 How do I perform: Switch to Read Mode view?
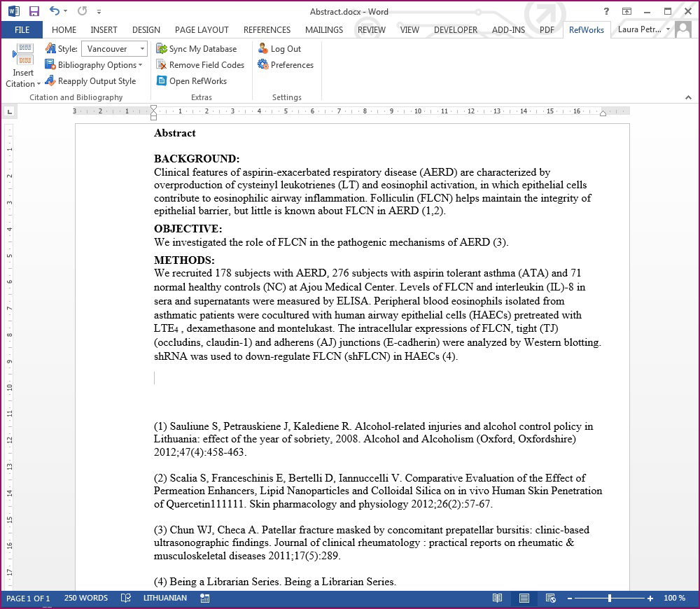coord(497,598)
